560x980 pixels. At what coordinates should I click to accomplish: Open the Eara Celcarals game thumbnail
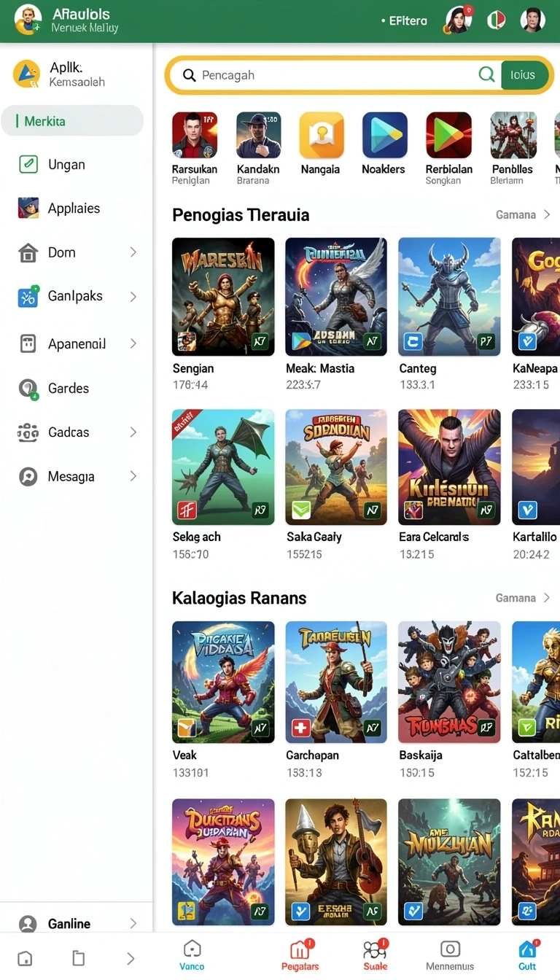tap(449, 467)
